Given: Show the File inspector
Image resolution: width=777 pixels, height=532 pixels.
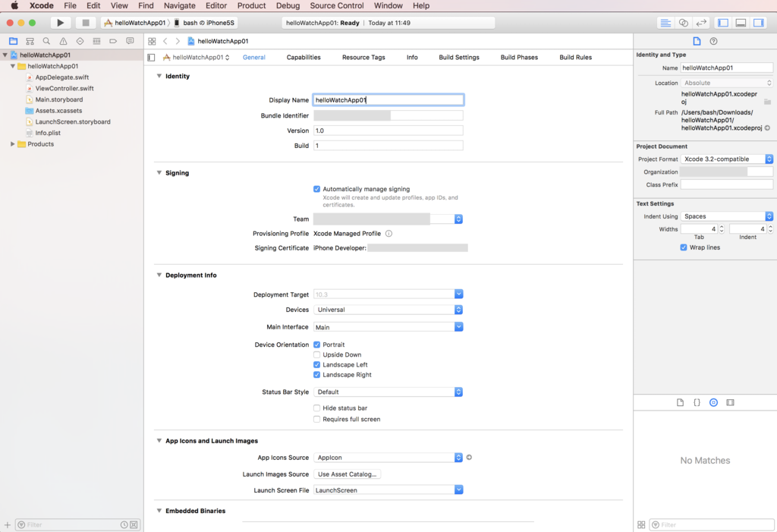Looking at the screenshot, I should click(x=697, y=41).
